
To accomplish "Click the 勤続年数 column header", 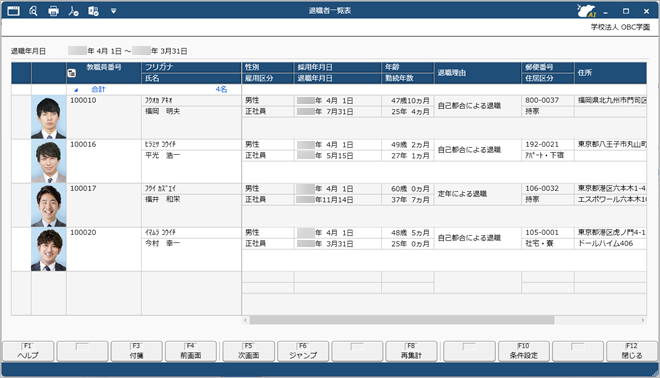I will (407, 78).
